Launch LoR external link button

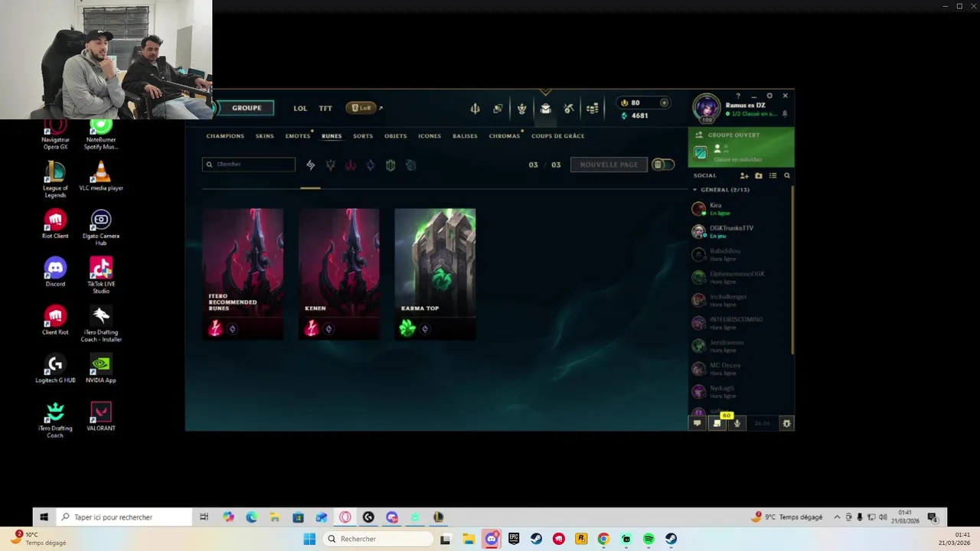[x=364, y=108]
